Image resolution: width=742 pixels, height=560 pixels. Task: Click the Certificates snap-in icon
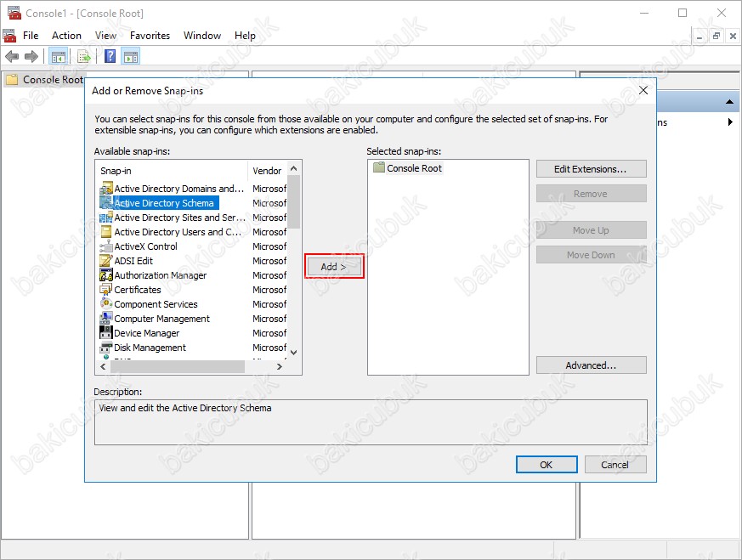(106, 290)
